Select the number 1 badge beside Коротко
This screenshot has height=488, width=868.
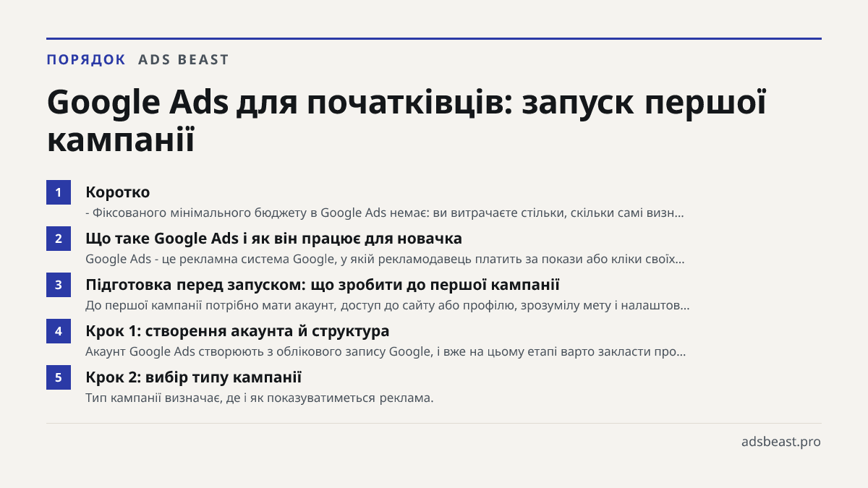point(59,192)
